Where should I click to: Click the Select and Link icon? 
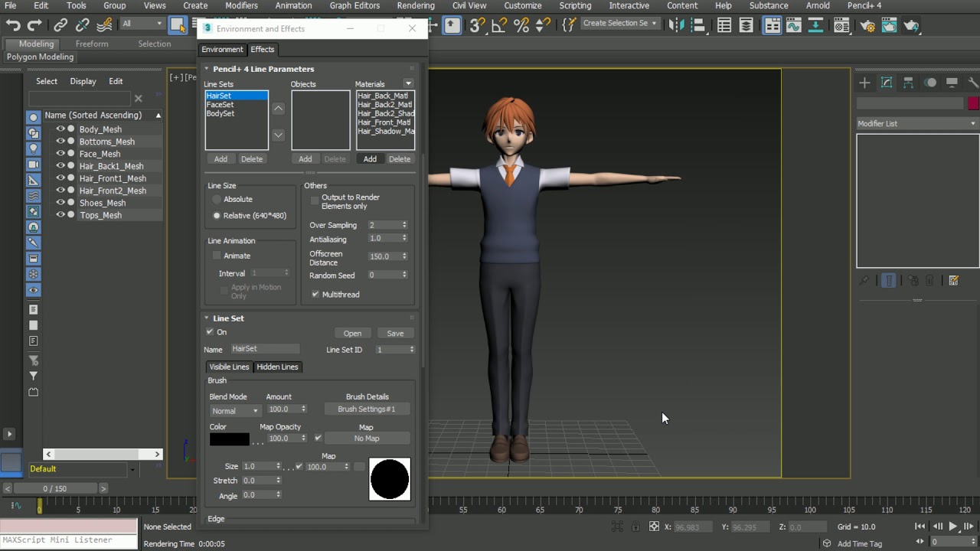pyautogui.click(x=60, y=25)
